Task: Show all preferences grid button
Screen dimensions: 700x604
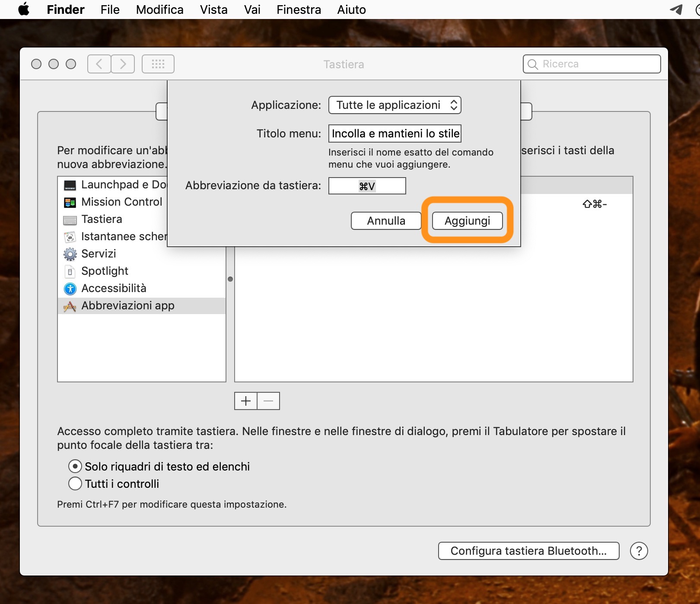Action: tap(158, 64)
